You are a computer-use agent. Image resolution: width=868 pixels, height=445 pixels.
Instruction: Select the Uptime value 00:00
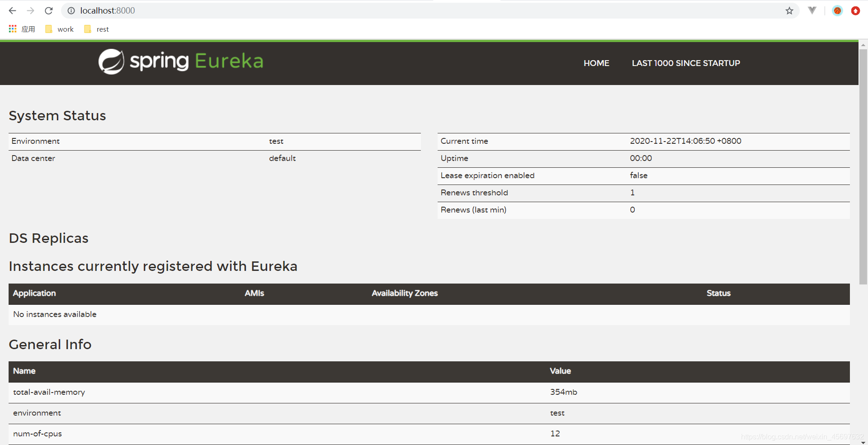641,158
